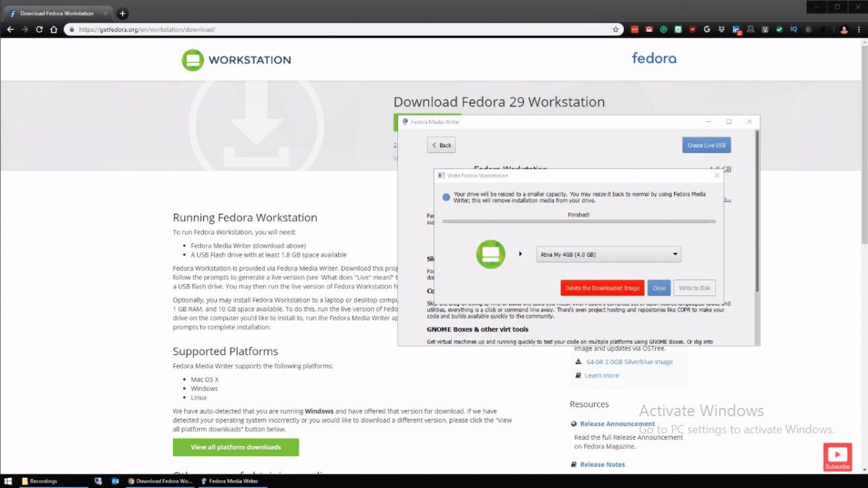Reload the page with the refresh icon
Image resolution: width=868 pixels, height=488 pixels.
coord(39,30)
